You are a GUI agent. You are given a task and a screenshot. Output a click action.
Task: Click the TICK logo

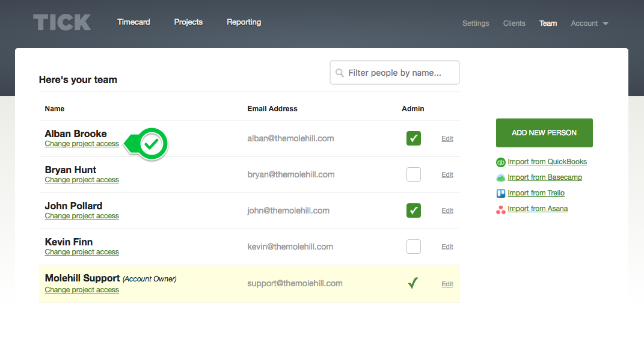click(62, 23)
